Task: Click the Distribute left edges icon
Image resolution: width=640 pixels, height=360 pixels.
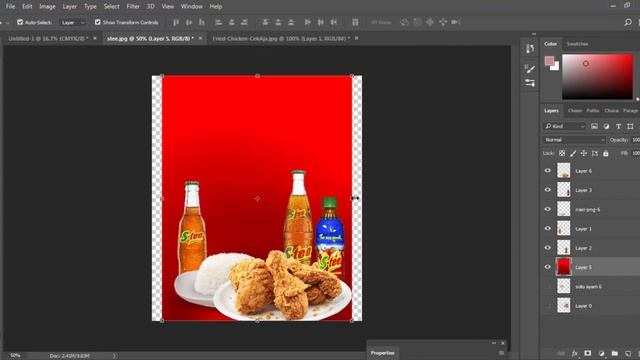Action: coord(308,22)
